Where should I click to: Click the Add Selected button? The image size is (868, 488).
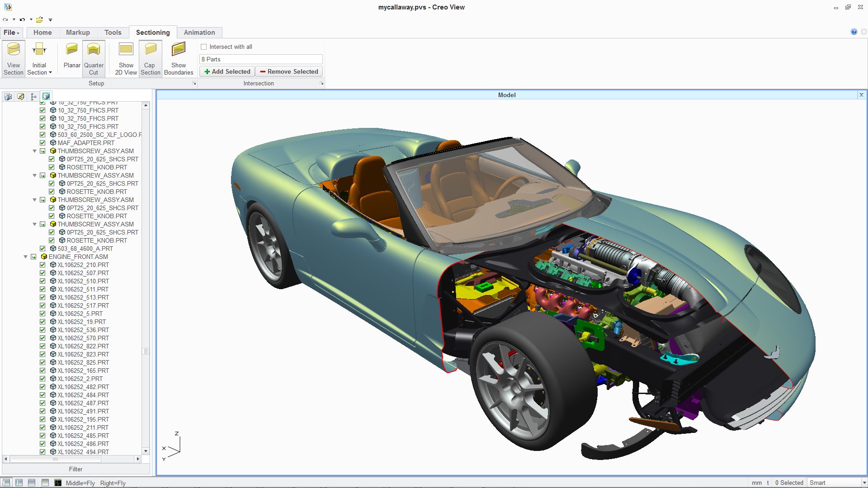click(227, 71)
